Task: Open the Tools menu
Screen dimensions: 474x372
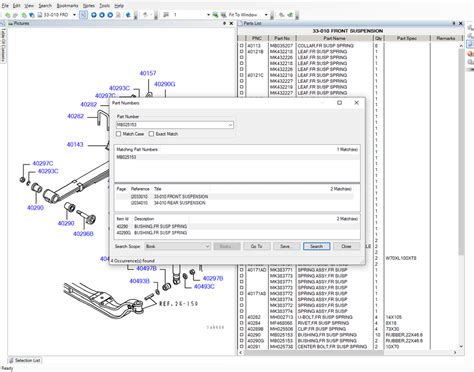Action: 104,6
